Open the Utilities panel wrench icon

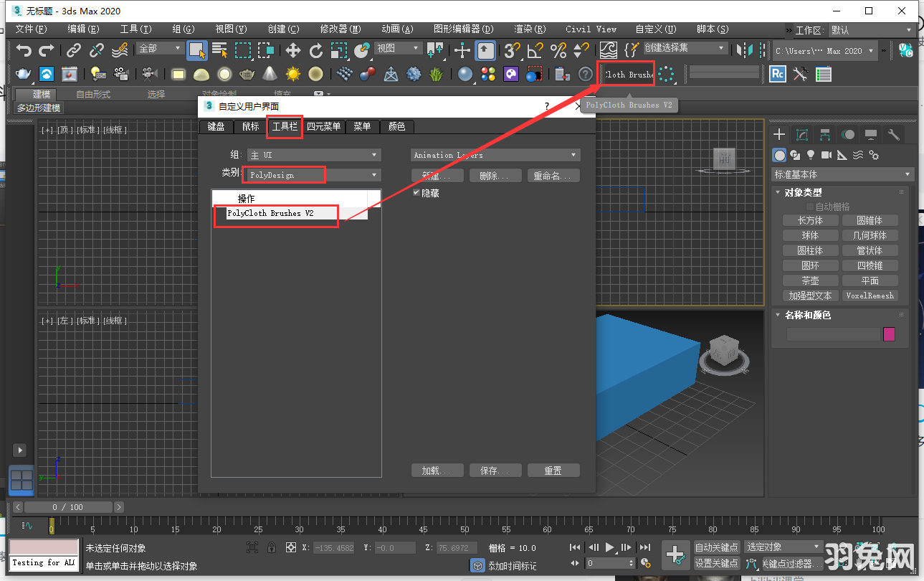tap(894, 135)
